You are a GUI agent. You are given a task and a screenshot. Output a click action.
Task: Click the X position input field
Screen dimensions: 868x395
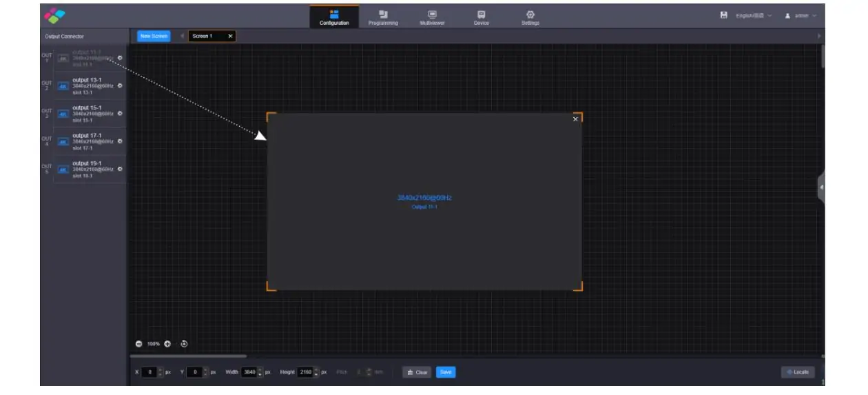pyautogui.click(x=149, y=372)
